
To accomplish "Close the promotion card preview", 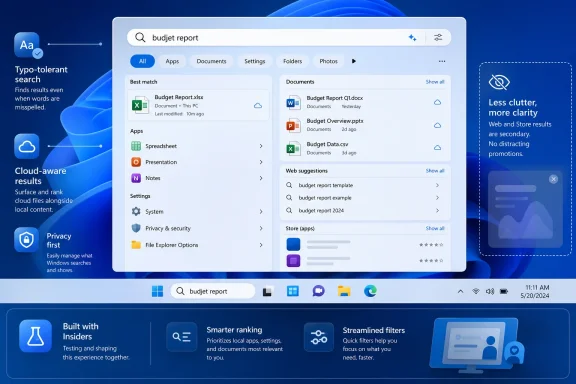I will pos(553,179).
